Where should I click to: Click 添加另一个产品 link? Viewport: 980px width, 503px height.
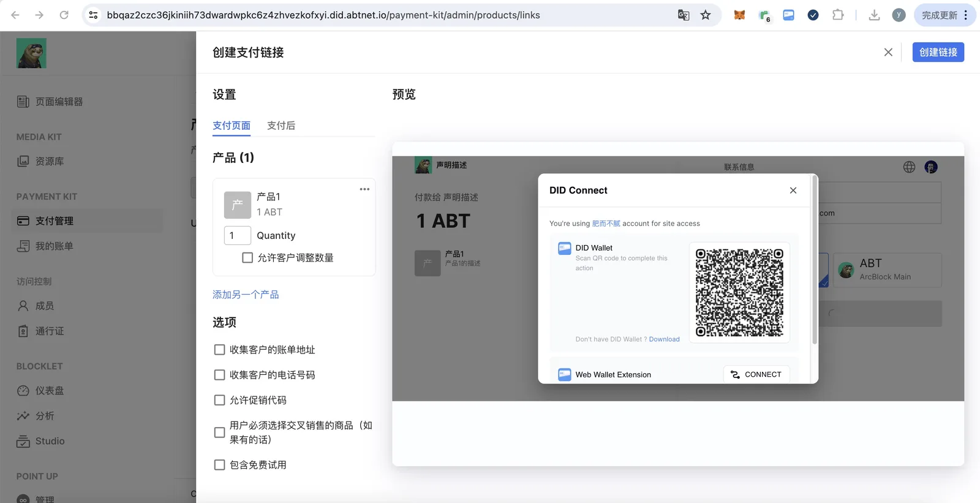tap(246, 295)
